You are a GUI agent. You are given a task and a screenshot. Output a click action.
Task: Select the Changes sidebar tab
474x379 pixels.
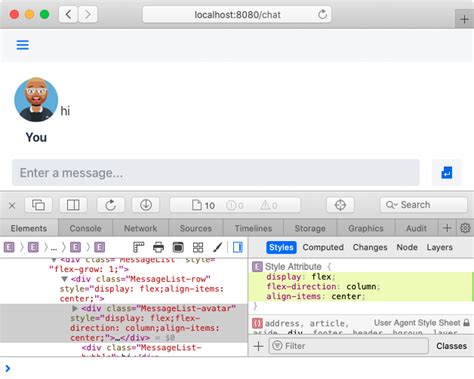pyautogui.click(x=370, y=247)
